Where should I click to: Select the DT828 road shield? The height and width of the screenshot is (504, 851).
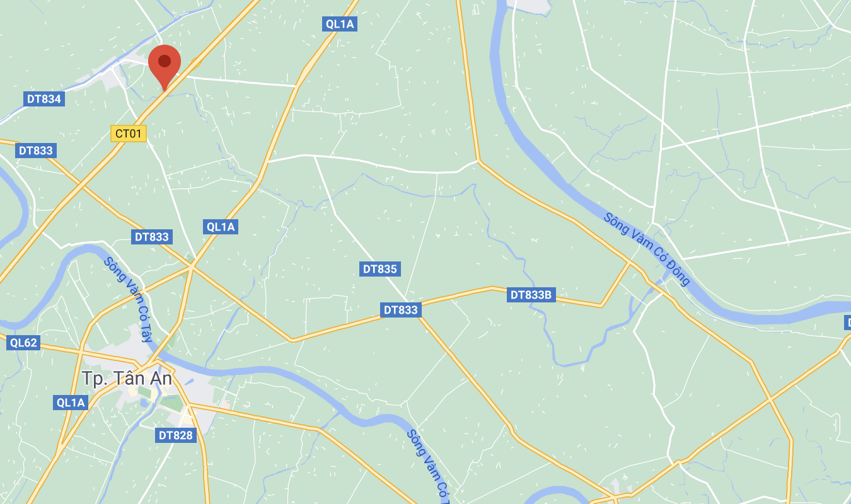coord(176,435)
